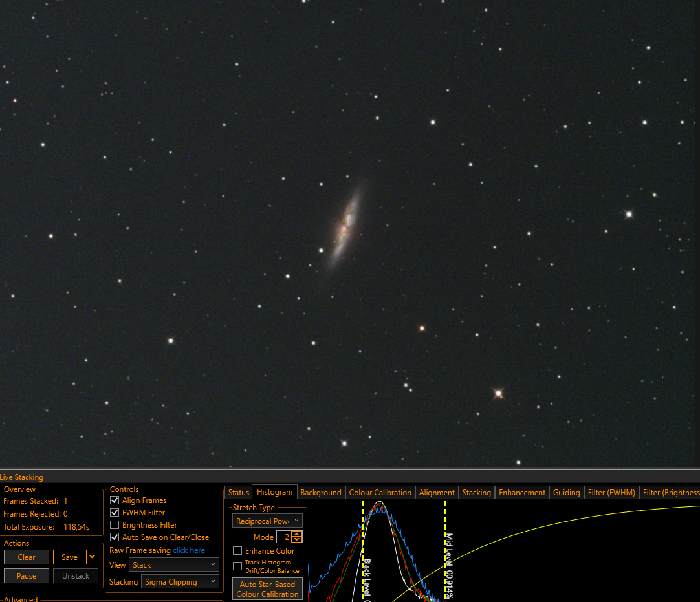
Task: Open the Stacking Sigma Clipping dropdown
Action: point(180,582)
